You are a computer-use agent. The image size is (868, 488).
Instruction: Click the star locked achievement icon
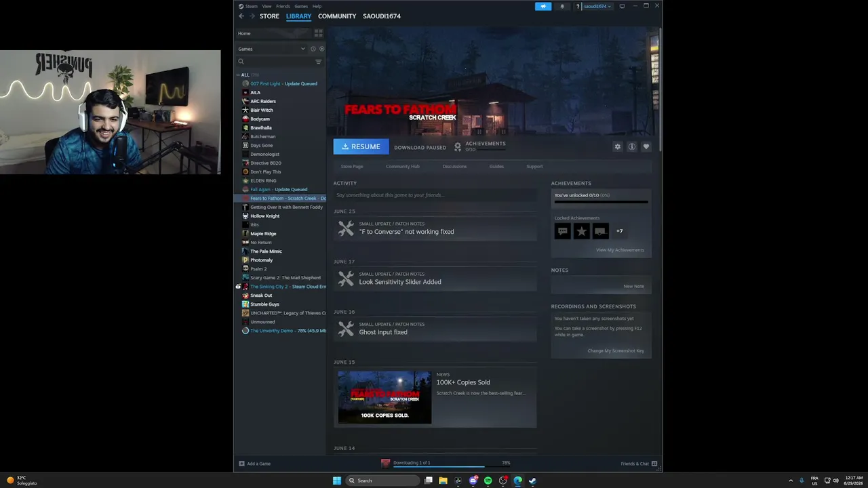[581, 231]
